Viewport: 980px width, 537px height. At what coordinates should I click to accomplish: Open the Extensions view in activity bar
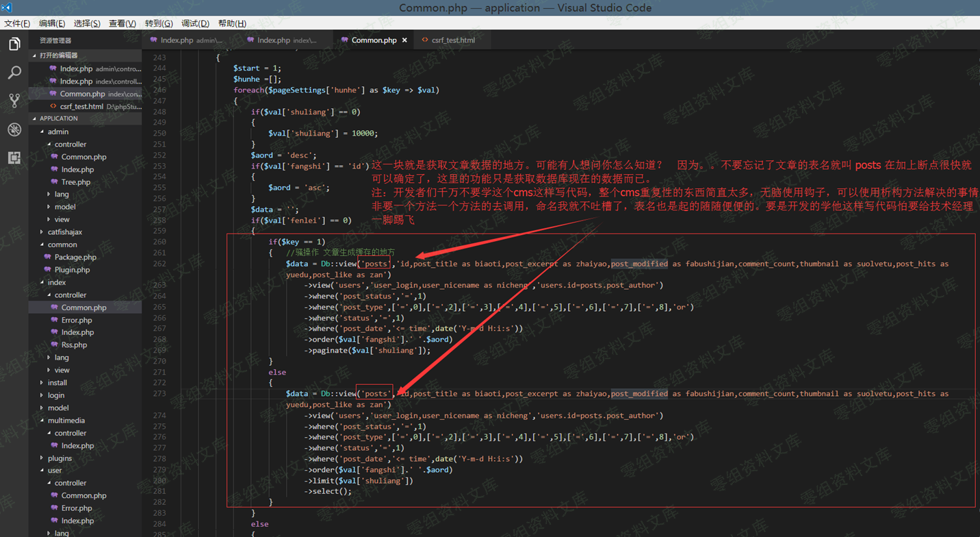[14, 158]
